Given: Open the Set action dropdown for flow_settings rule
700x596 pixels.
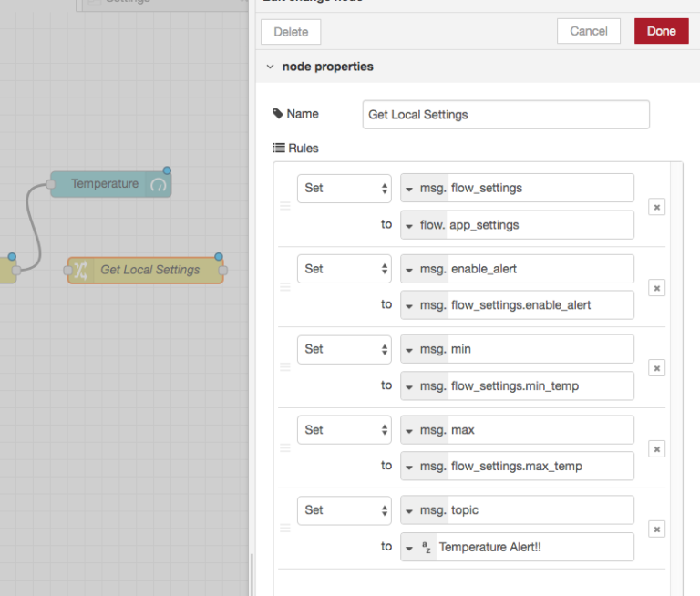Looking at the screenshot, I should click(345, 189).
